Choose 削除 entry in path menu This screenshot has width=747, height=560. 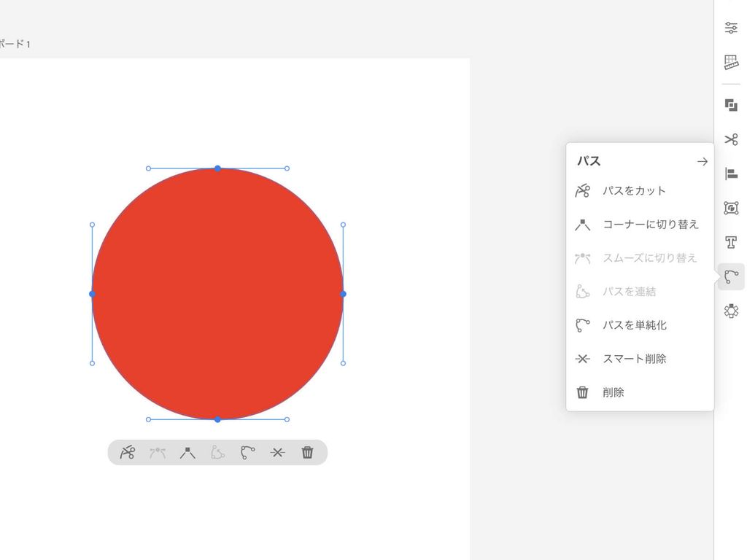click(640, 392)
